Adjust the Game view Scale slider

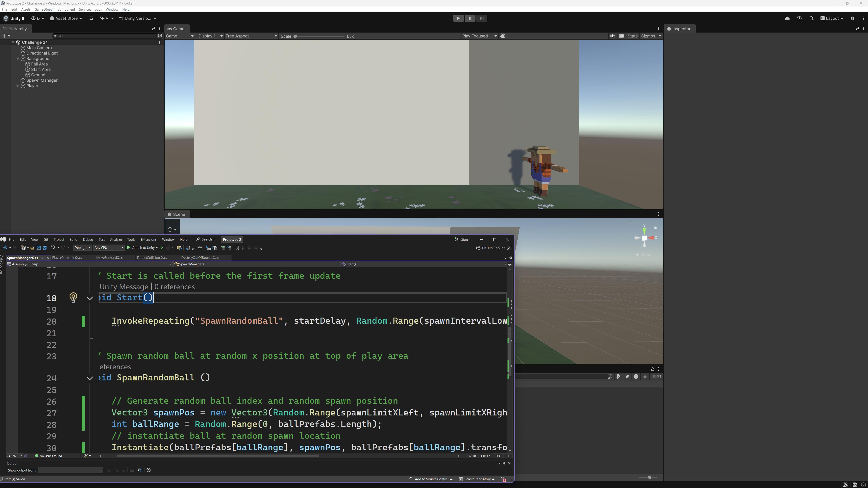[x=295, y=36]
